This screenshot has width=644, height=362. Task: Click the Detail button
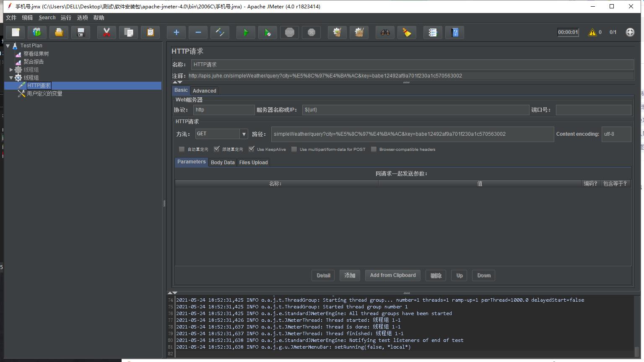(323, 276)
